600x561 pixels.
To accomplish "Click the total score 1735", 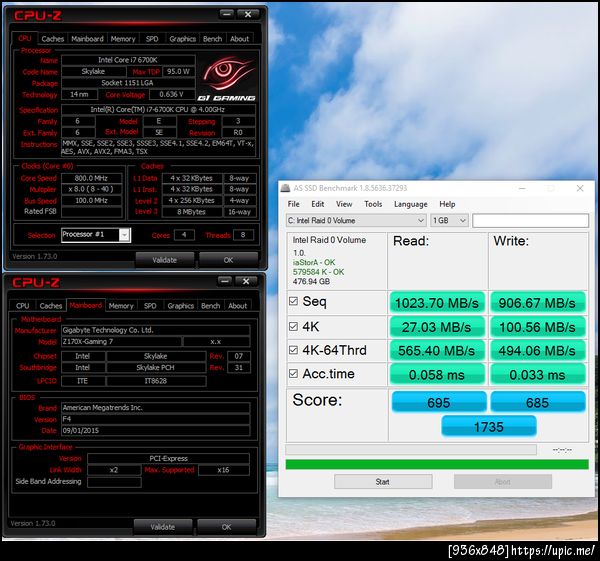I will [489, 427].
